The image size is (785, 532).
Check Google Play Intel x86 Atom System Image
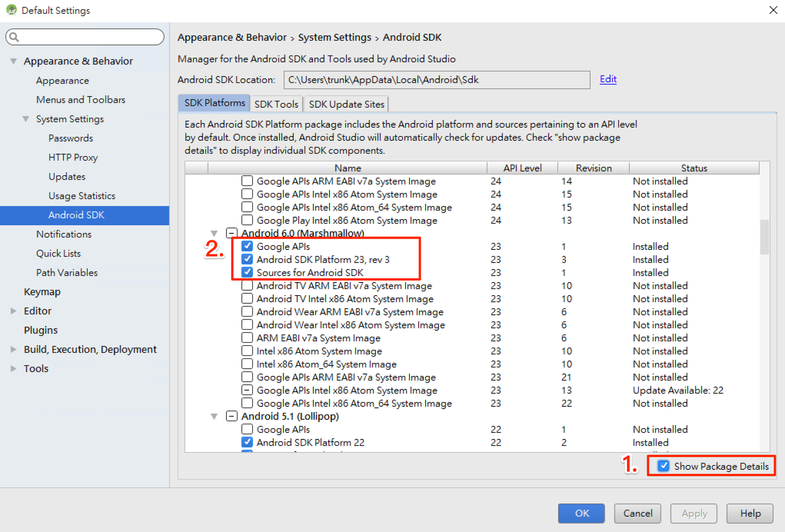247,220
